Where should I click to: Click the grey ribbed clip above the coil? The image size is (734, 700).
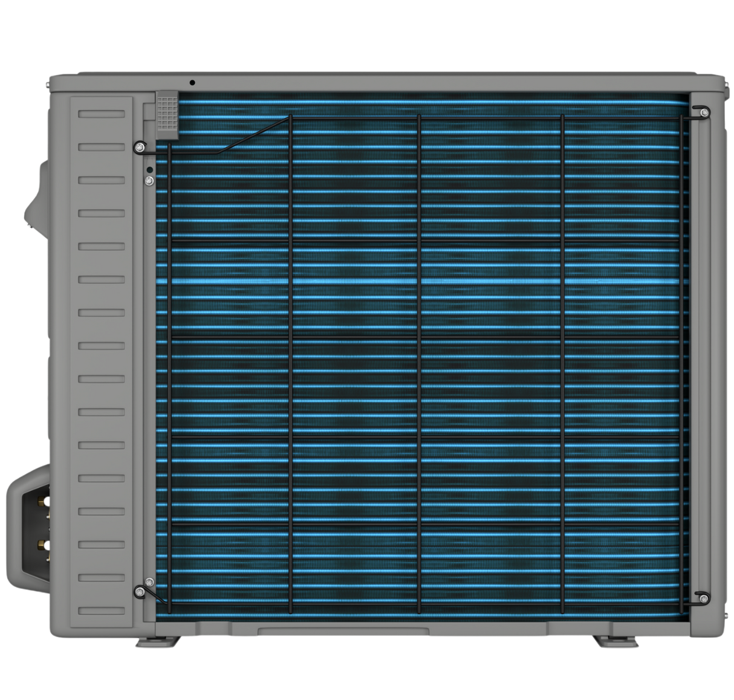(167, 116)
